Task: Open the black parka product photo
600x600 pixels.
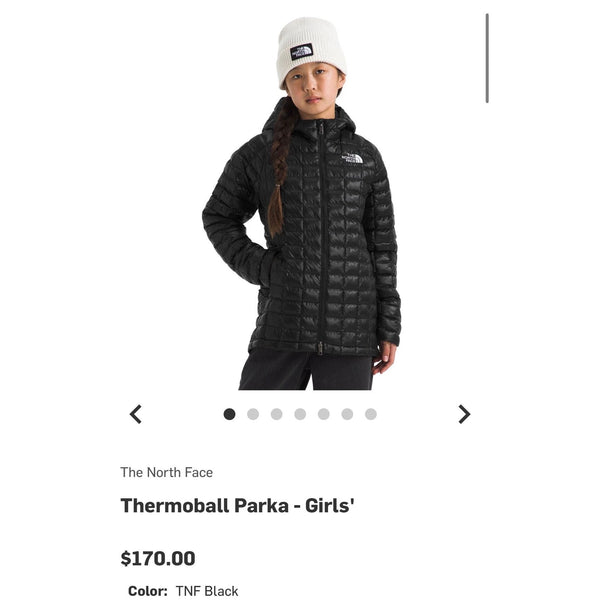Action: tap(302, 203)
